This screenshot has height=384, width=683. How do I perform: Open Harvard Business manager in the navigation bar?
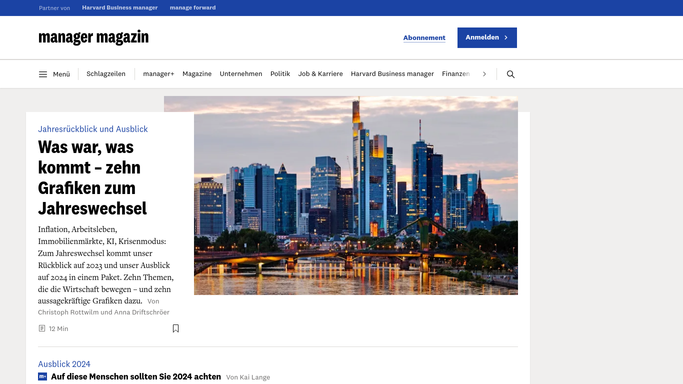(x=392, y=74)
